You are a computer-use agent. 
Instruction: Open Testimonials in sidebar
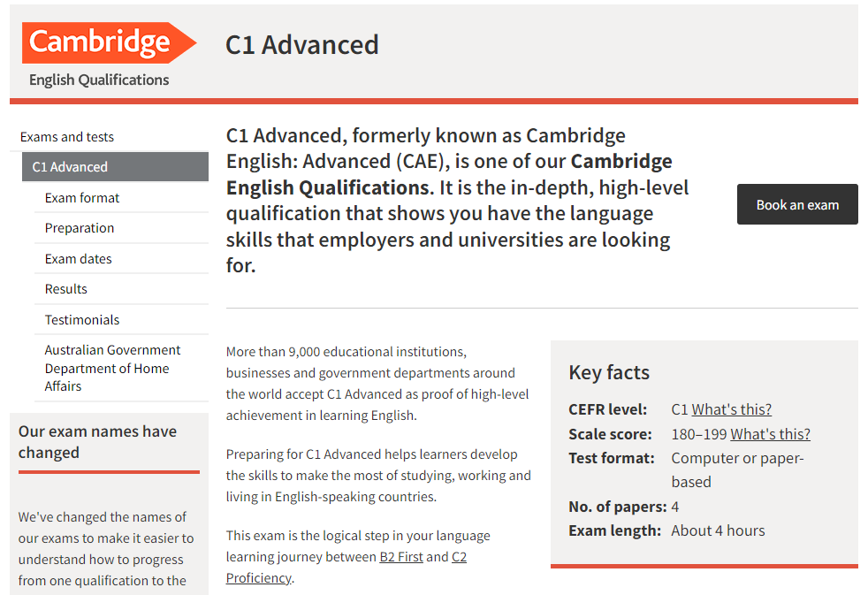(82, 320)
